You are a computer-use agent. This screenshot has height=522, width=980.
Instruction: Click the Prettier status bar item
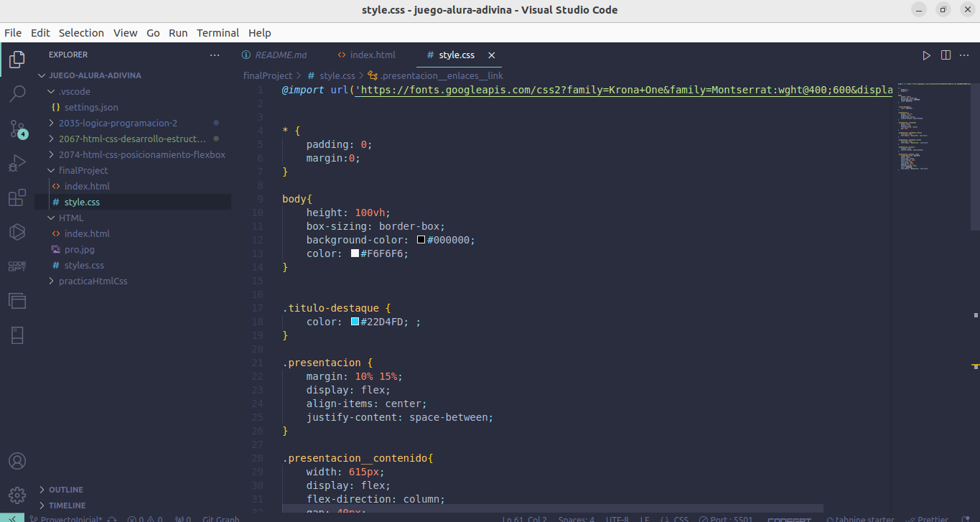coord(927,519)
